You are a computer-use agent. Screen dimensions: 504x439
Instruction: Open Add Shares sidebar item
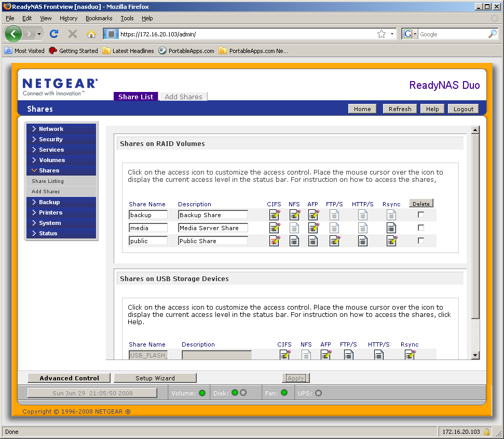click(x=61, y=191)
